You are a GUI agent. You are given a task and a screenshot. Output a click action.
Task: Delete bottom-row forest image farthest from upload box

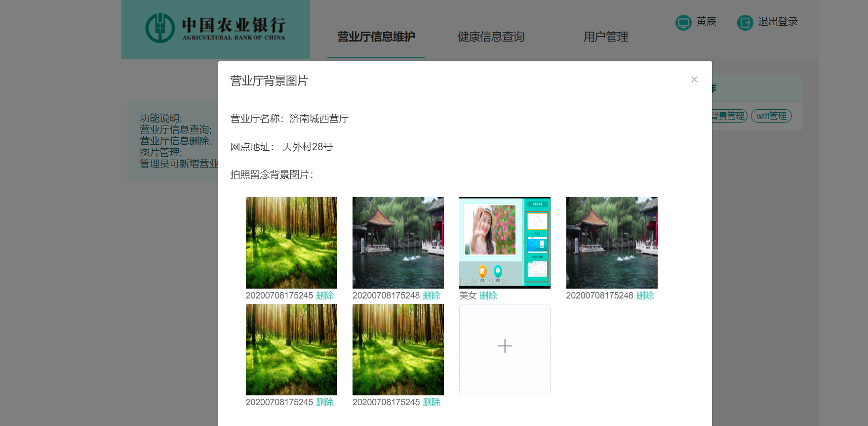325,402
